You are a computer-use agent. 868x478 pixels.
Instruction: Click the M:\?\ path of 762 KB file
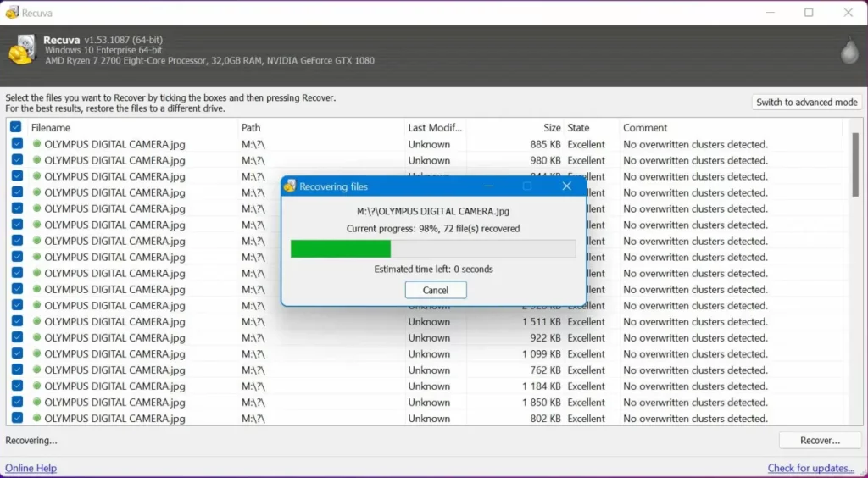tap(253, 370)
